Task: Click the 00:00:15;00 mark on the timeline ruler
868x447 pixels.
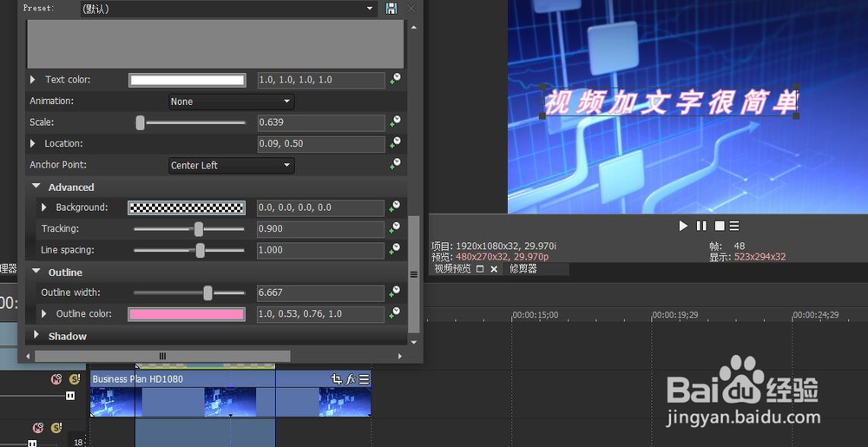Action: [x=535, y=315]
